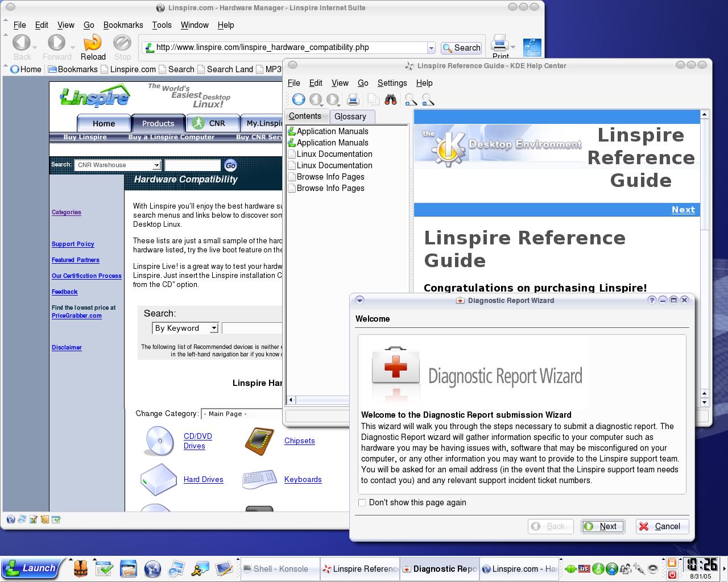728x582 pixels.
Task: Click the browser URL address field
Action: 284,48
